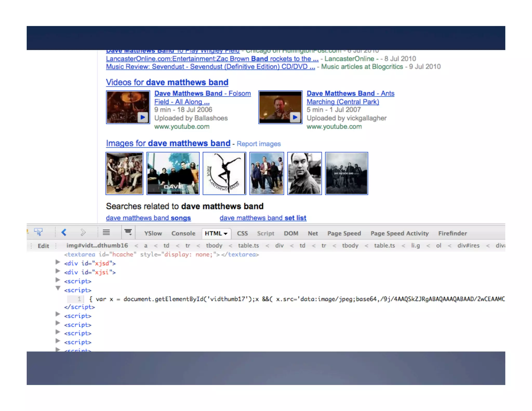Click the blue back arrow in Firebug
The image size is (532, 411).
coord(64,232)
